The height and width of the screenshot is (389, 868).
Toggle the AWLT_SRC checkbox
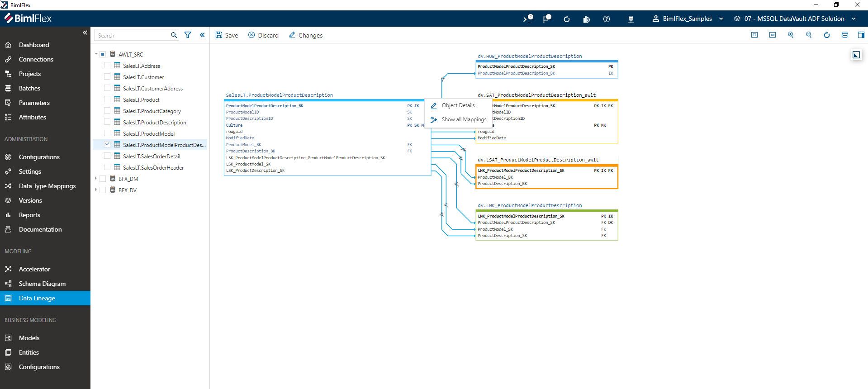tap(103, 54)
